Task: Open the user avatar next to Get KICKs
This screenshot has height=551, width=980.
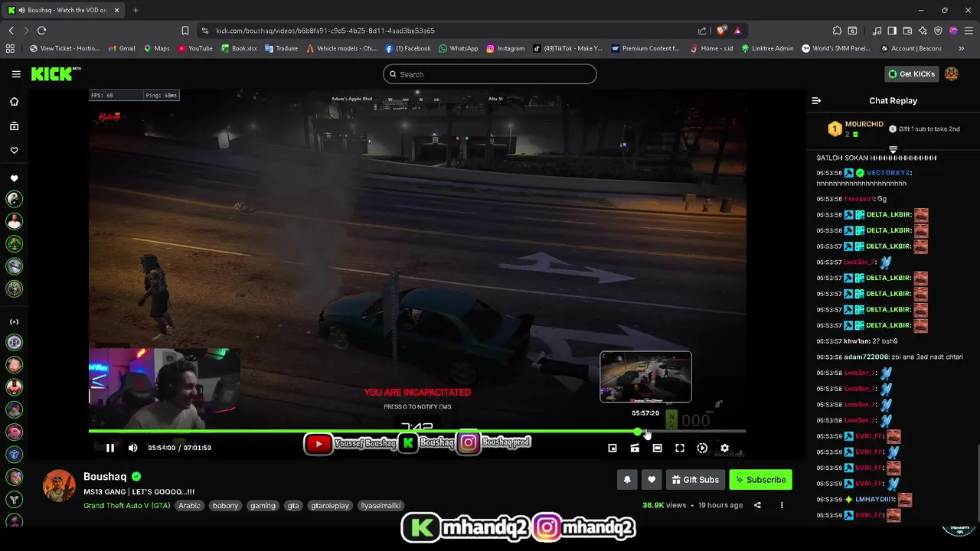Action: pyautogui.click(x=951, y=73)
